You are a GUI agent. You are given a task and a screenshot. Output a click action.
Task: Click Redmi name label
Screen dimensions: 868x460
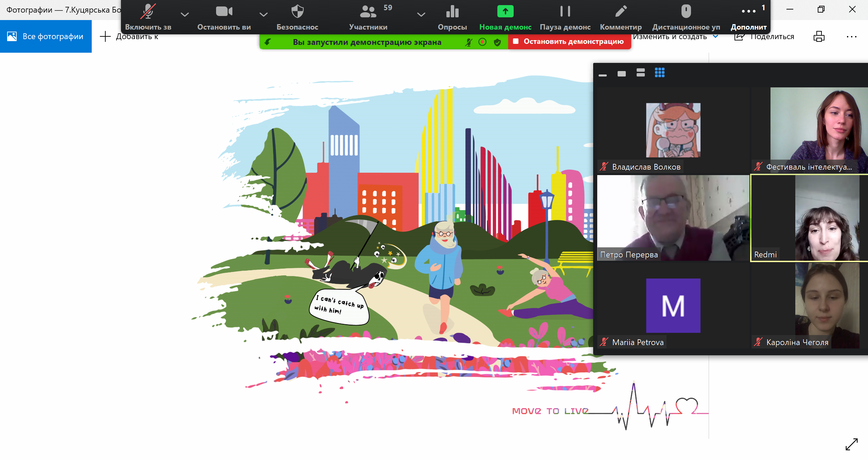[x=765, y=254]
